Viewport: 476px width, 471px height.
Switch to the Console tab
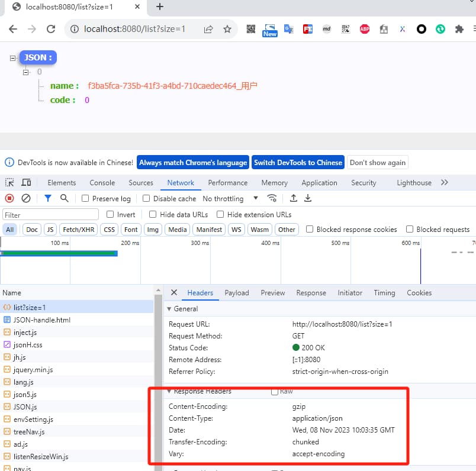102,183
